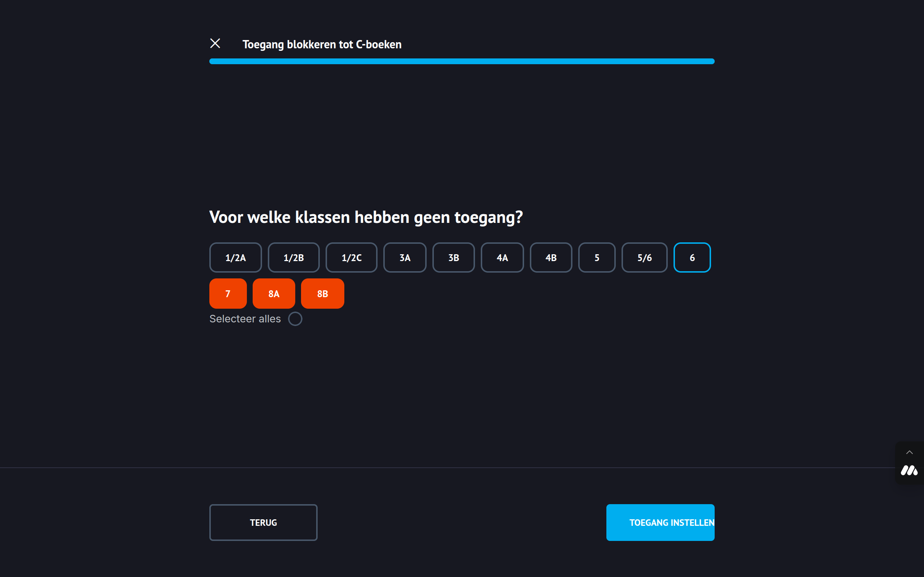Select the class 6 chip
The width and height of the screenshot is (924, 577).
692,257
